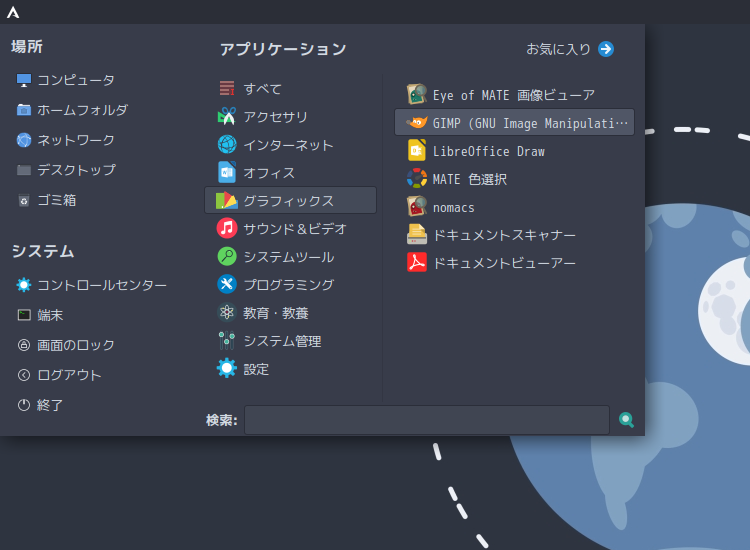The width and height of the screenshot is (750, 550).
Task: Choose the システムツール category label
Action: coord(289,257)
